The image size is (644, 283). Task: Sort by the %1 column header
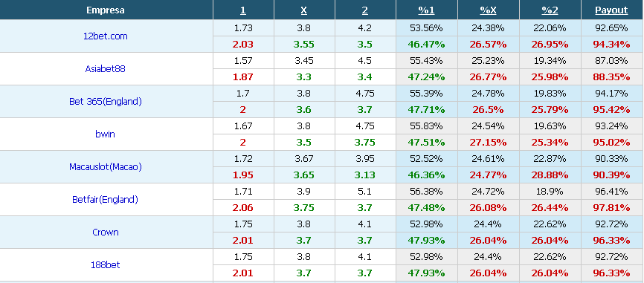(426, 10)
